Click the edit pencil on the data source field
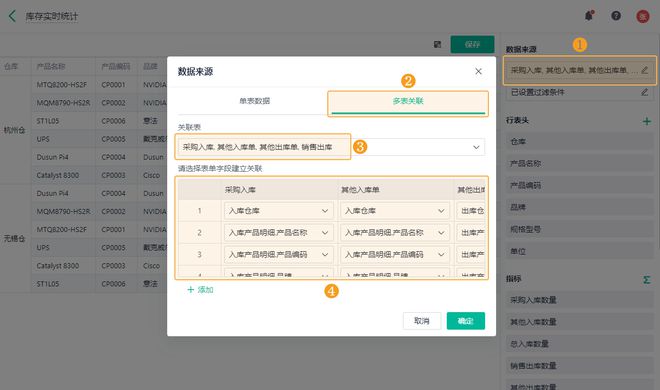 644,70
